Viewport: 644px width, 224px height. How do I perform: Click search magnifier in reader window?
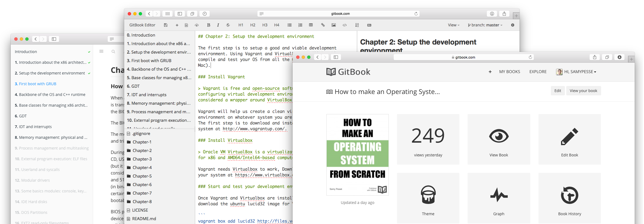click(x=113, y=51)
